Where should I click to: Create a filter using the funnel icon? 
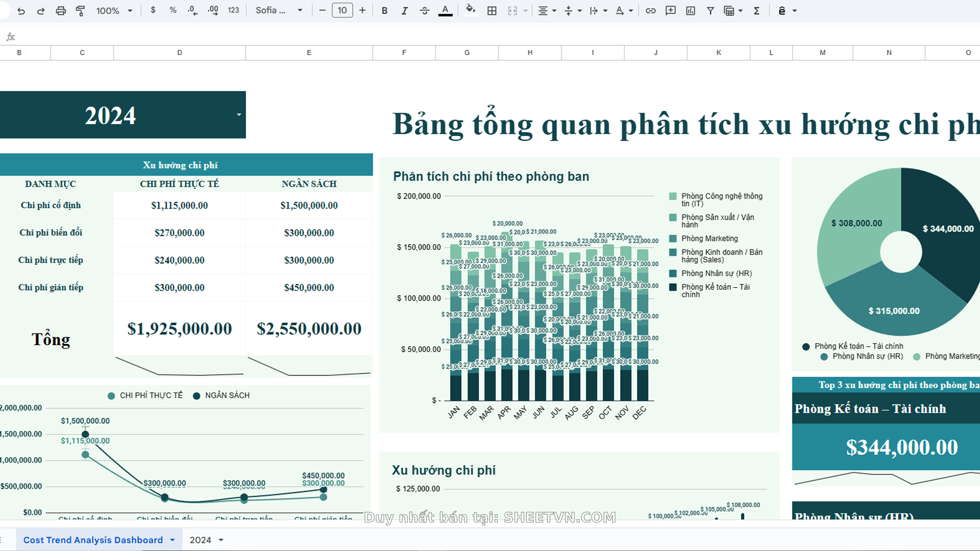point(710,10)
